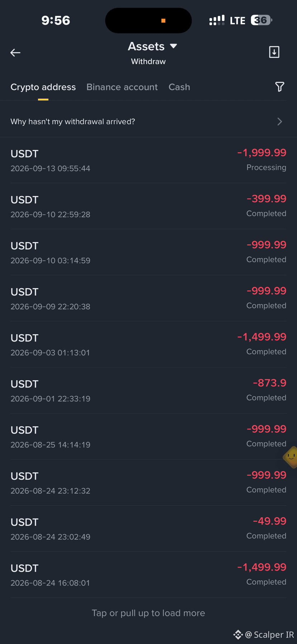Image resolution: width=297 pixels, height=644 pixels.
Task: Open the -873.9 USDT withdrawal record
Action: 148,390
